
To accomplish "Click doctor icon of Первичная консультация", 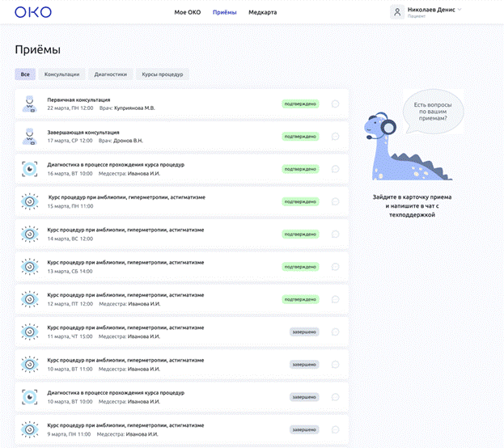I will [x=29, y=104].
